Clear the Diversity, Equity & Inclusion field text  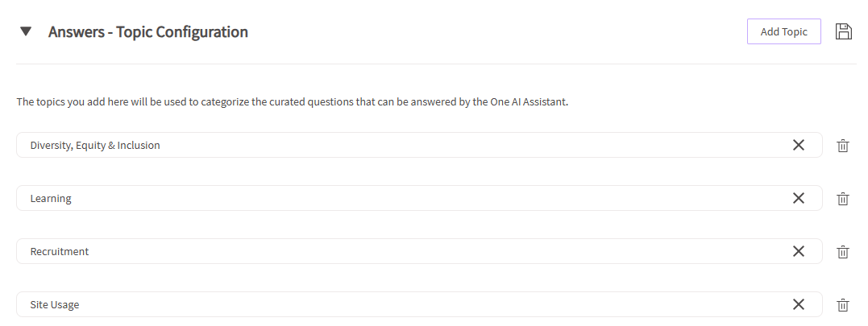click(798, 145)
